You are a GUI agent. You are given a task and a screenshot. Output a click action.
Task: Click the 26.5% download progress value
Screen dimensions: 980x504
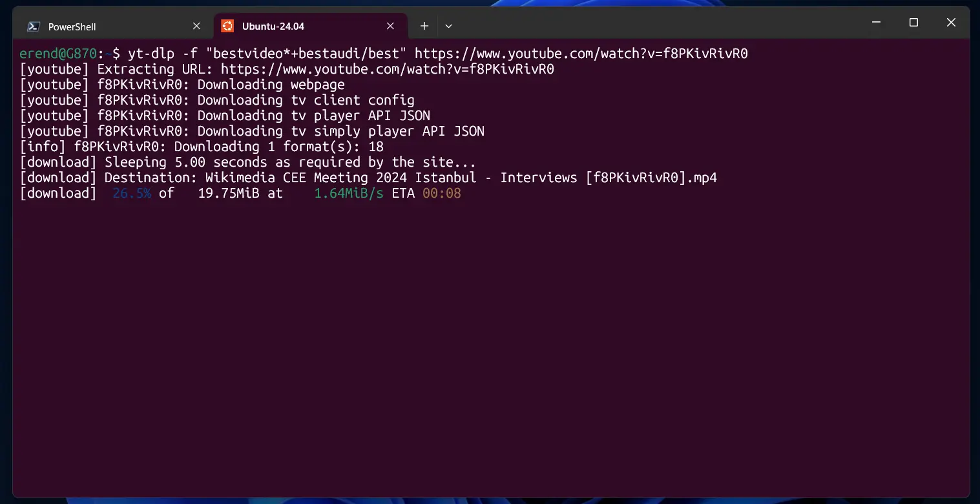(132, 193)
